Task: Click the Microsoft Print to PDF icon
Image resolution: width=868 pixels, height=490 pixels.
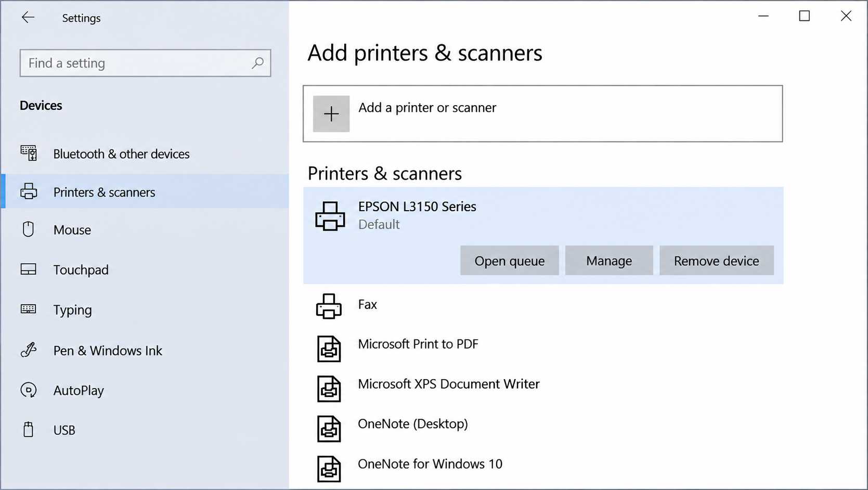Action: pos(329,348)
